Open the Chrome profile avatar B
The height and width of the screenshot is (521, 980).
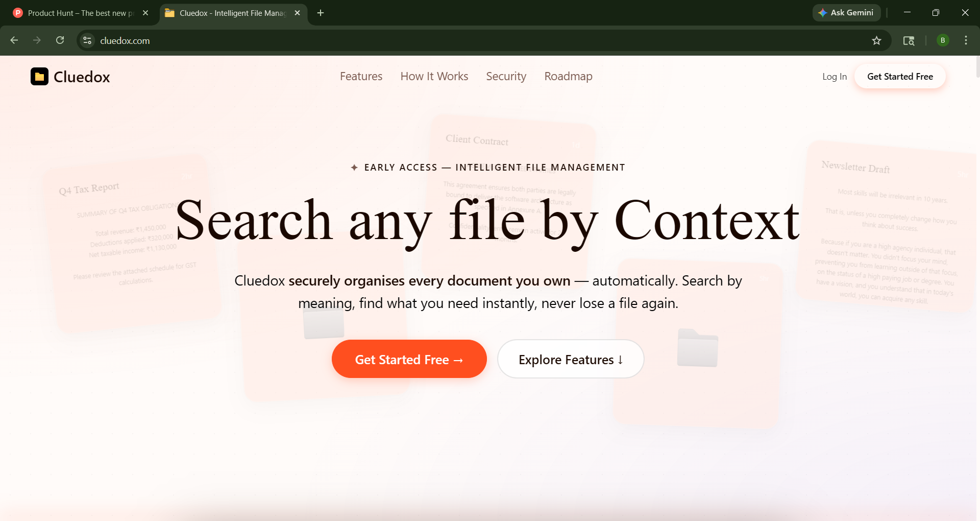tap(943, 40)
